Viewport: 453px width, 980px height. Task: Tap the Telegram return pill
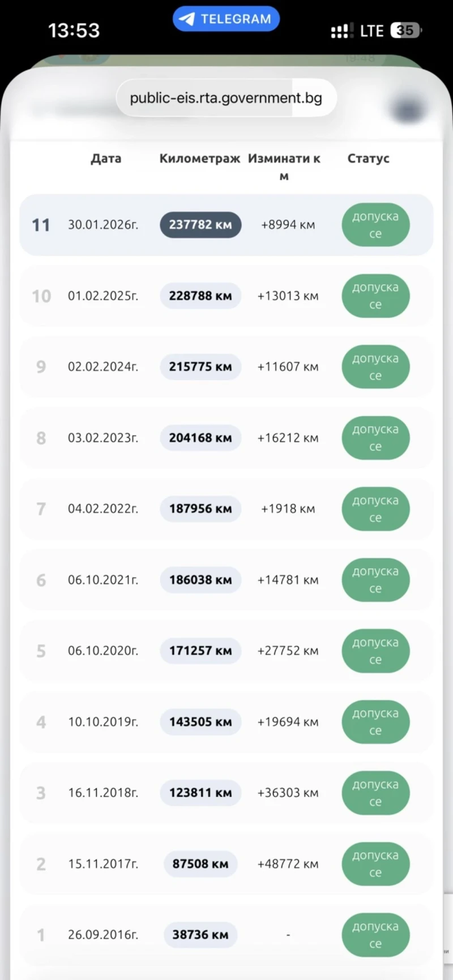(x=226, y=19)
